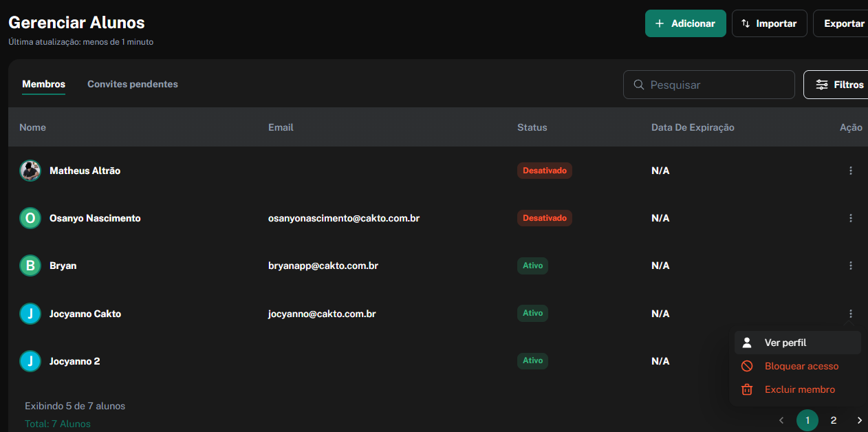
Task: Click the Status column header
Action: click(532, 127)
